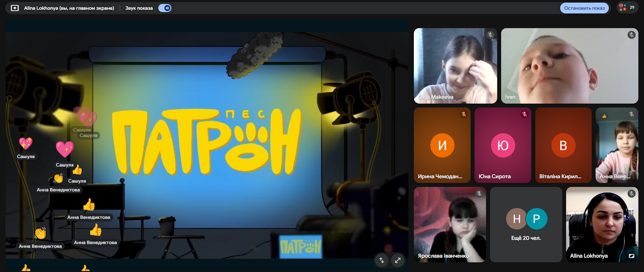Viewport: 644px width, 272px height.
Task: Expand the presentation to full screen
Action: coord(398,260)
